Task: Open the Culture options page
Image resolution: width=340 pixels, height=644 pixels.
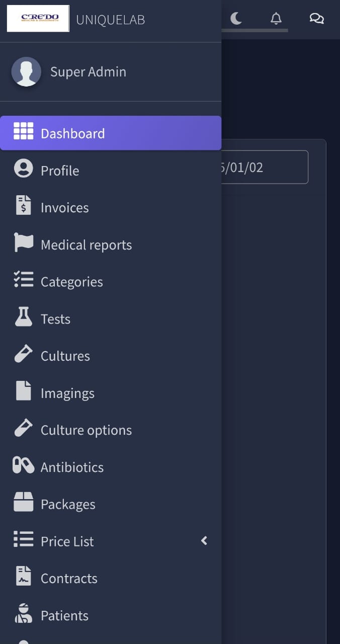Action: [x=86, y=430]
